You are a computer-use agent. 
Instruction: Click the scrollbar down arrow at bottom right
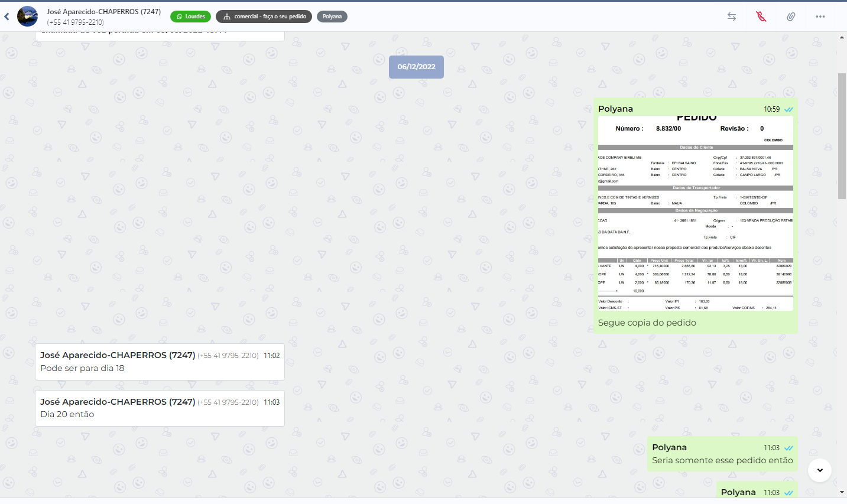tap(842, 492)
